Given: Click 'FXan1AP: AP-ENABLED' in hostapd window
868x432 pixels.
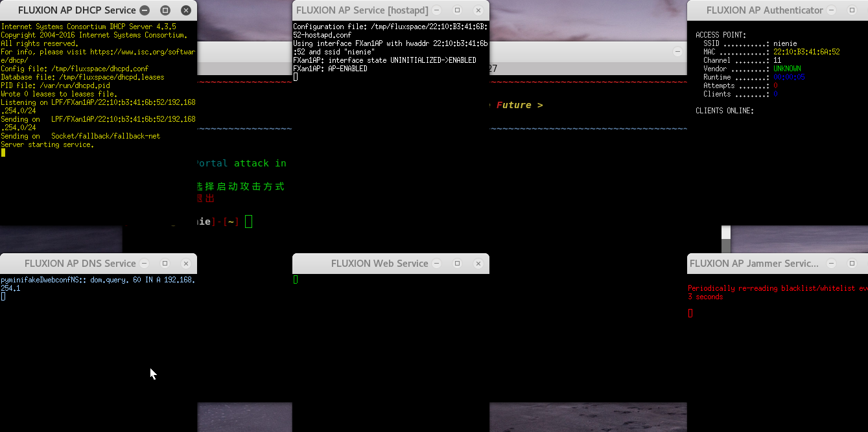Looking at the screenshot, I should click(330, 69).
